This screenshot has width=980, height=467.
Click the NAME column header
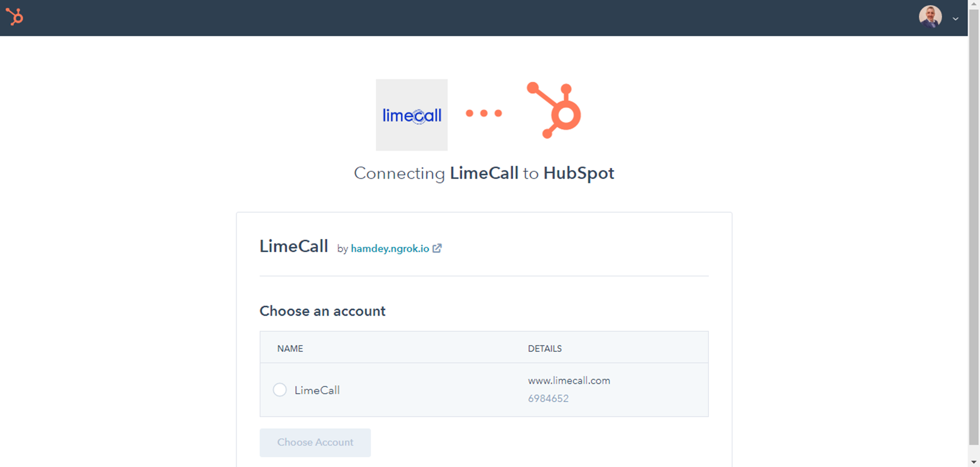[290, 349]
